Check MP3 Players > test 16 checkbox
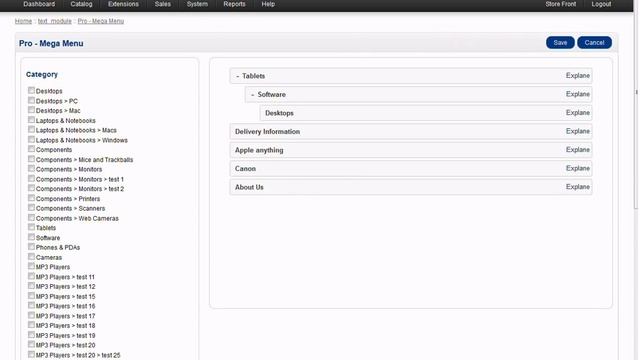This screenshot has height=360, width=640. (31, 305)
